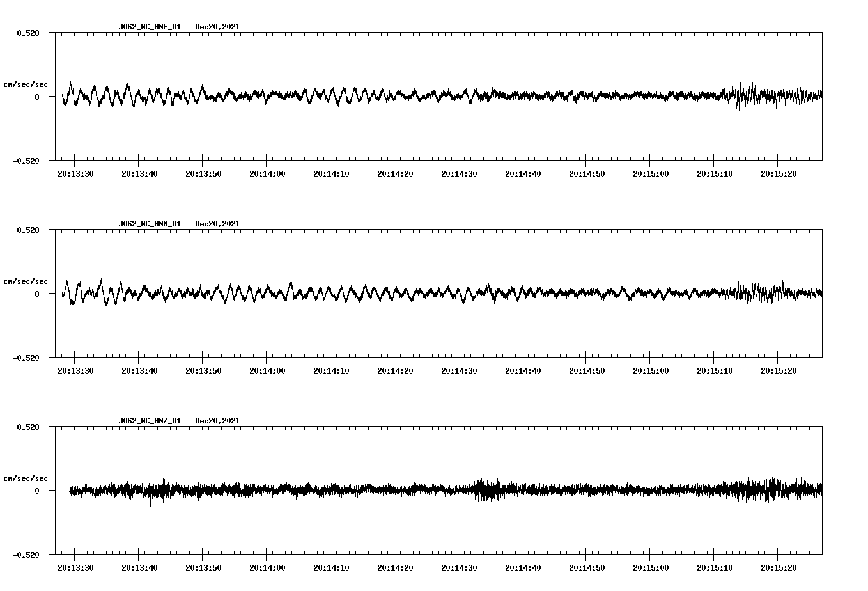Click the -0.520 lower limit on HNZ axis
Viewport: 868px width, 591px height.
(25, 555)
